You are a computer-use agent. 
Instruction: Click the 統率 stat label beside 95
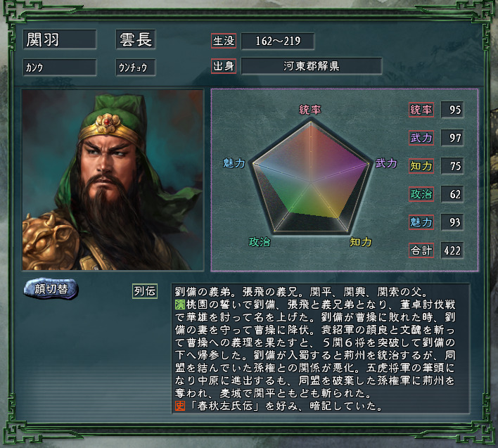pos(421,110)
